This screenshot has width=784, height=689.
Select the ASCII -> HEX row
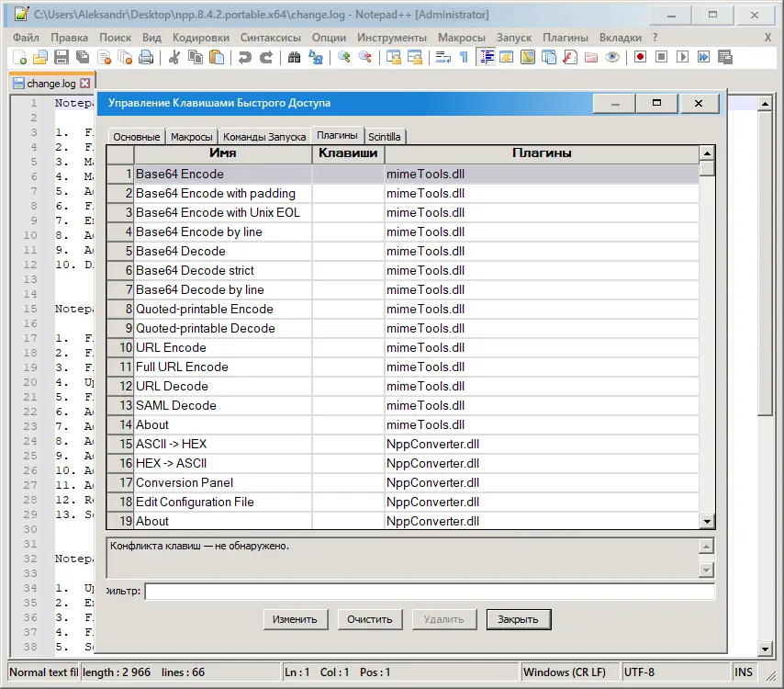[x=402, y=444]
